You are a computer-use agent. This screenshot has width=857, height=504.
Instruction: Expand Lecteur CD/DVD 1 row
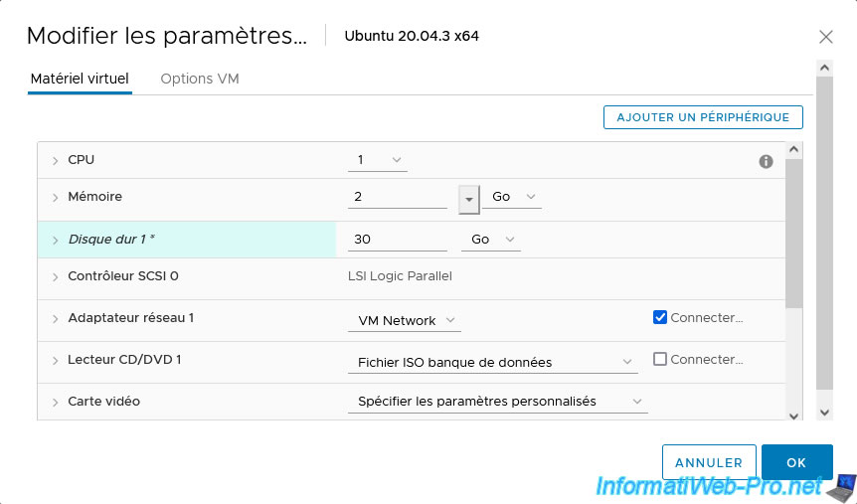click(56, 361)
